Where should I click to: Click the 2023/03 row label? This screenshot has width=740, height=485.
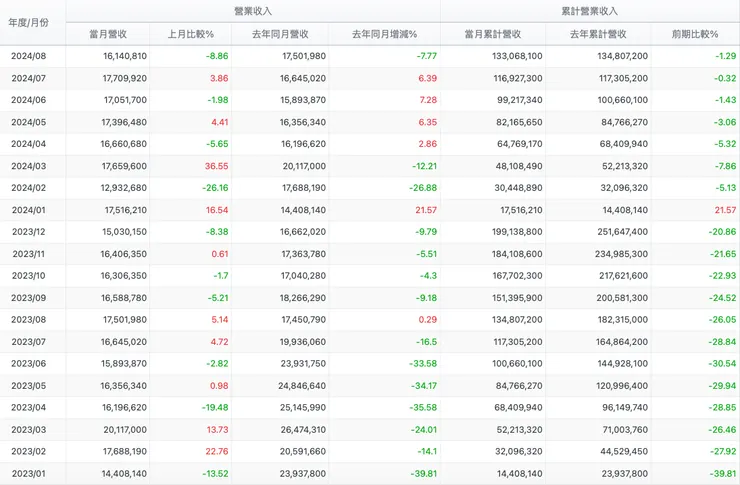[x=29, y=429]
